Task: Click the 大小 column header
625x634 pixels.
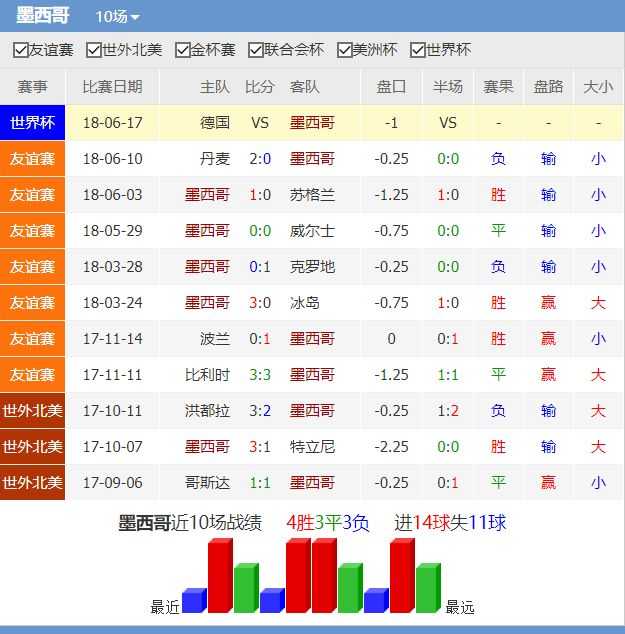Action: click(597, 87)
